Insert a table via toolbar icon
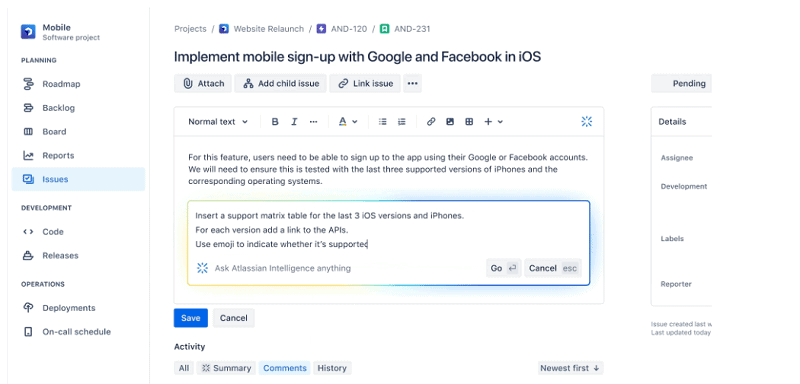Viewport: 800px width, 384px height. click(469, 122)
